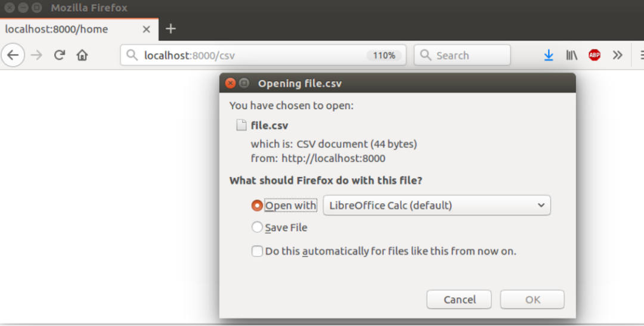Expand the LibreOffice Calc (default) dropdown
The image size is (644, 326).
436,205
